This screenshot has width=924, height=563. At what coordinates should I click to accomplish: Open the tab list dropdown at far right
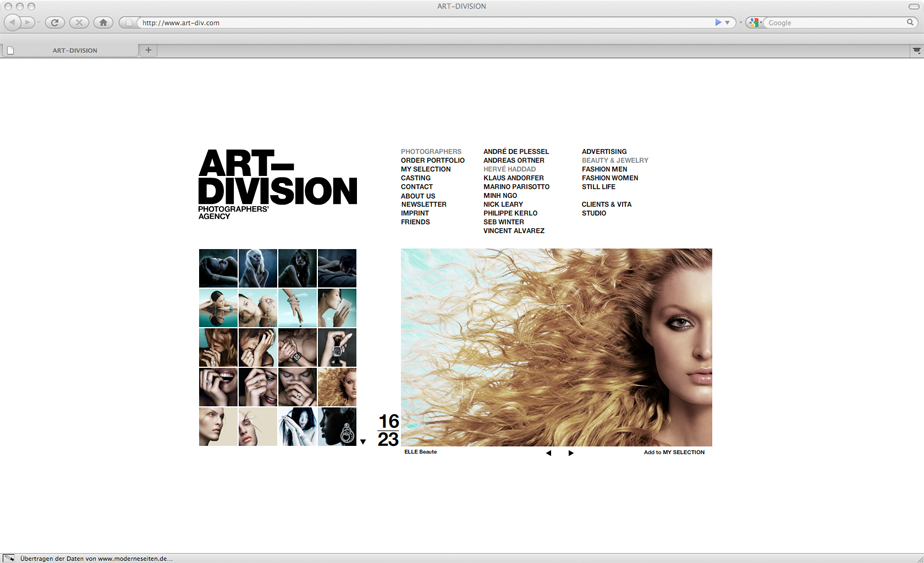(915, 50)
